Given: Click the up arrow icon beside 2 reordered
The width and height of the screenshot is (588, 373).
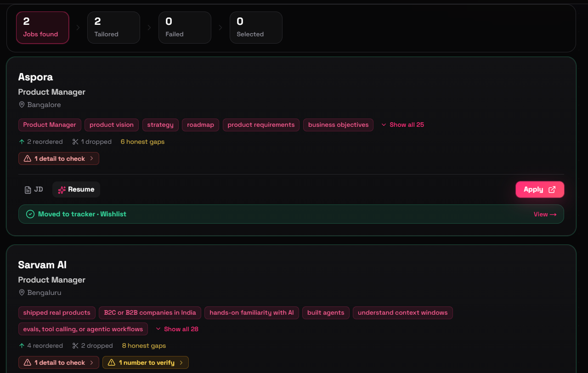Looking at the screenshot, I should [x=22, y=141].
